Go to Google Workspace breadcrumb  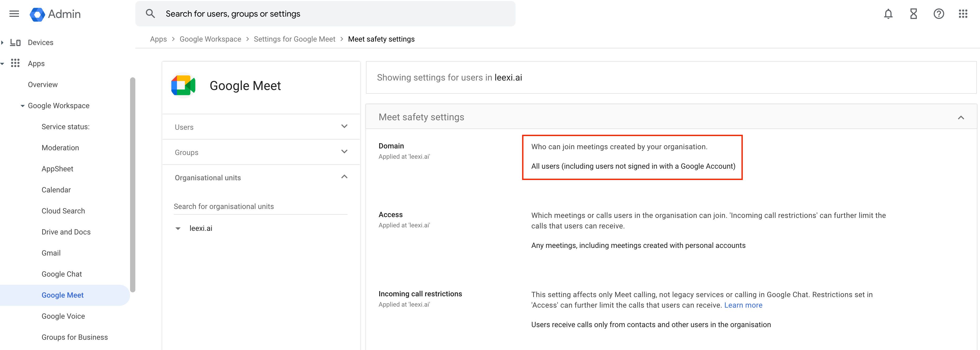(210, 39)
